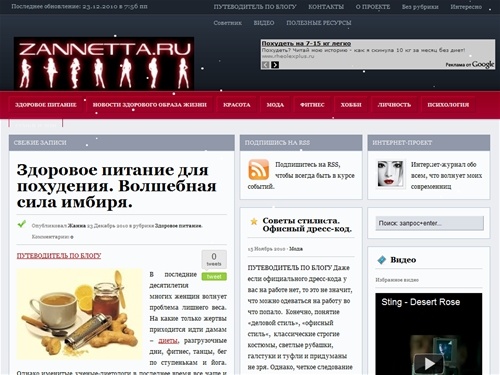Click the green Tweet button
This screenshot has width=500, height=375.
(x=214, y=277)
